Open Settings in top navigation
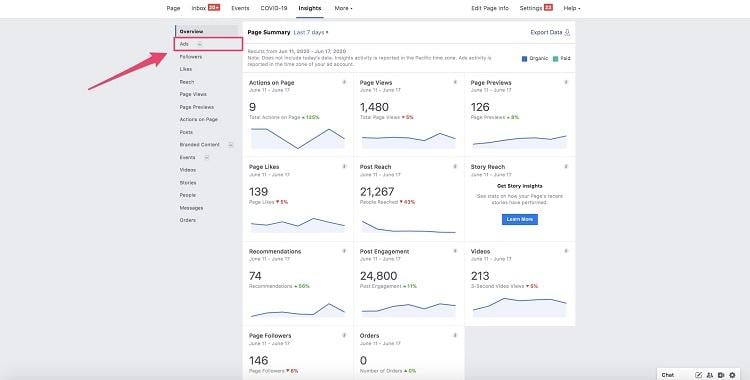Viewport: 750px width, 380px height. (x=531, y=8)
